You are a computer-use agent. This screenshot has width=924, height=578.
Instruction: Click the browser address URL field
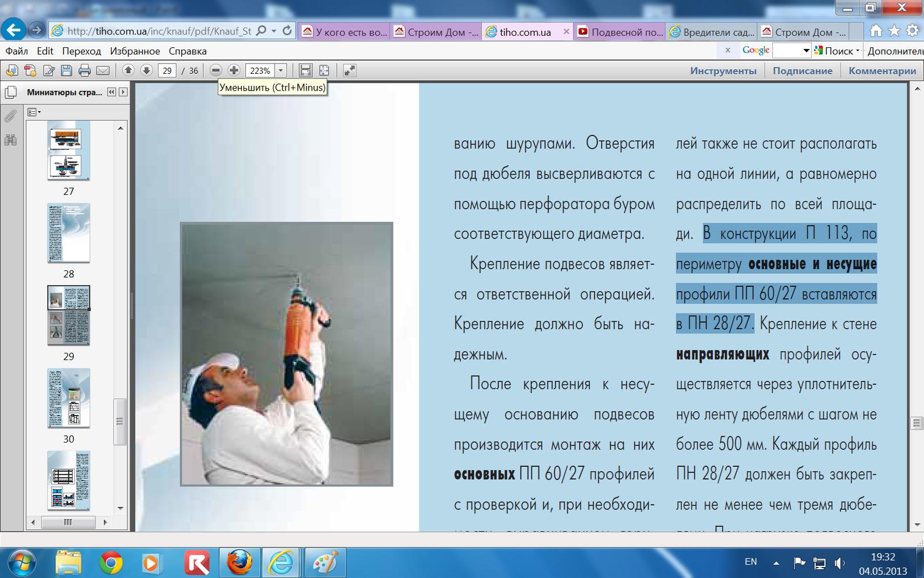pyautogui.click(x=160, y=31)
